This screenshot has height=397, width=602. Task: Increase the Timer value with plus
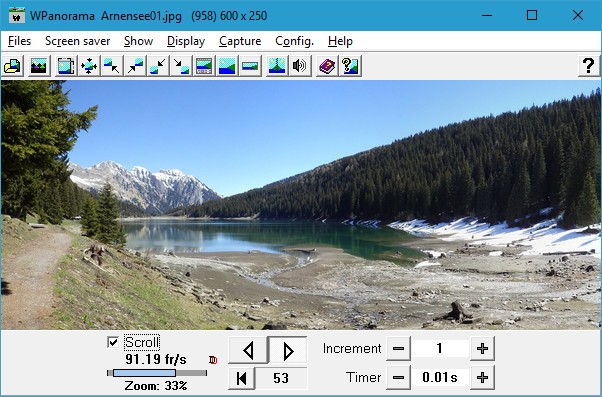pos(482,377)
